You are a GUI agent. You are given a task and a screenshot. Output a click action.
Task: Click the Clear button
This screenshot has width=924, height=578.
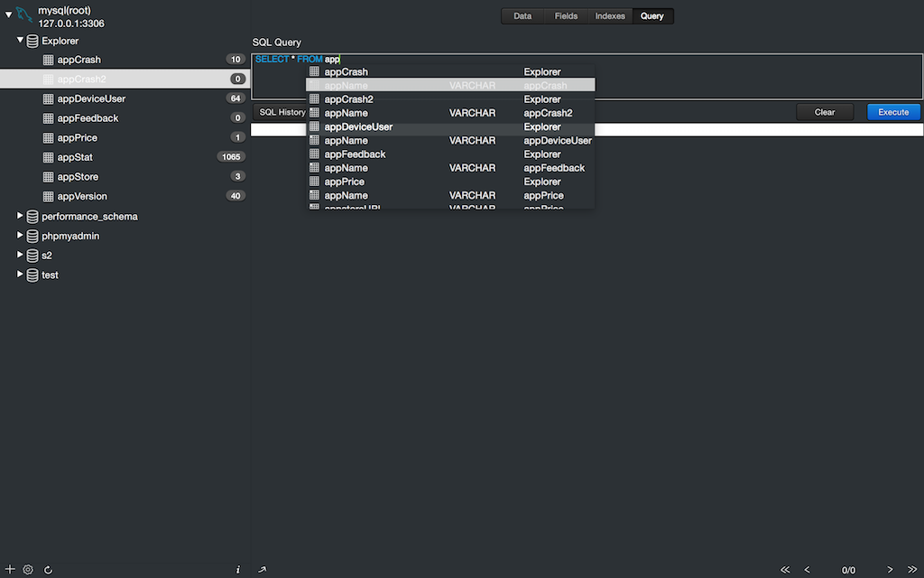pyautogui.click(x=824, y=112)
